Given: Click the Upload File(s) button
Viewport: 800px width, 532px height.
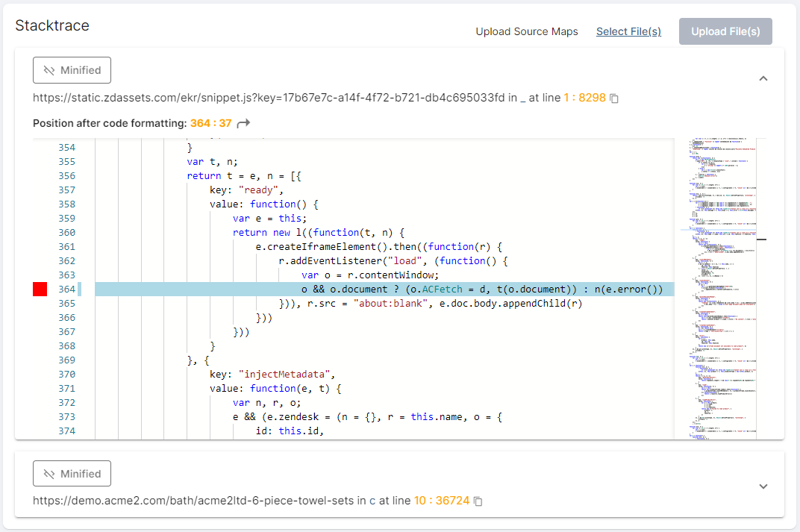Looking at the screenshot, I should 725,31.
